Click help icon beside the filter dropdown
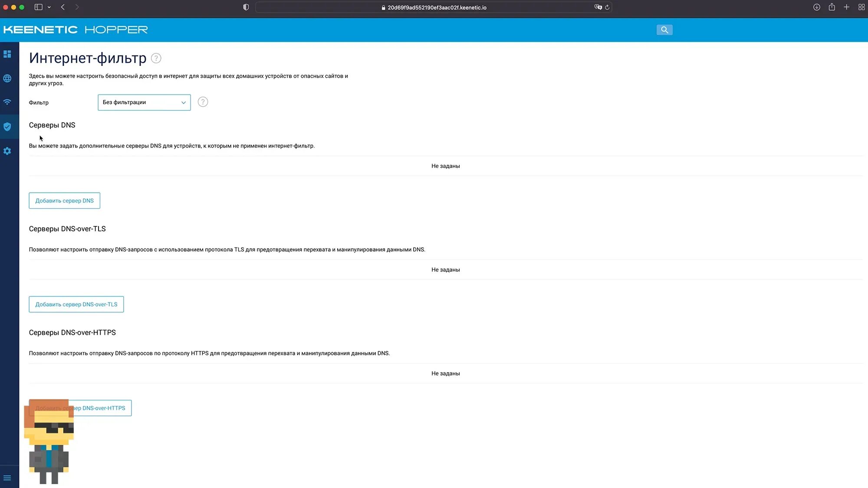Viewport: 868px width, 488px height. [203, 102]
